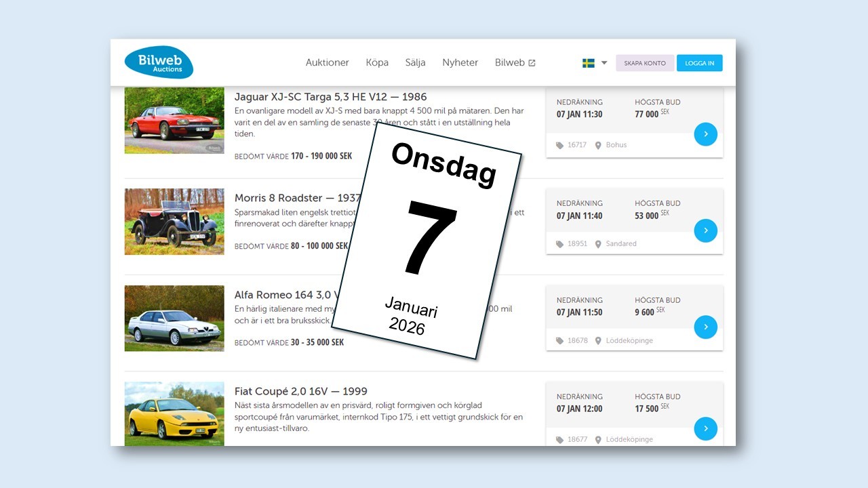This screenshot has height=488, width=868.
Task: Follow the external Bilweb link
Action: [x=515, y=62]
